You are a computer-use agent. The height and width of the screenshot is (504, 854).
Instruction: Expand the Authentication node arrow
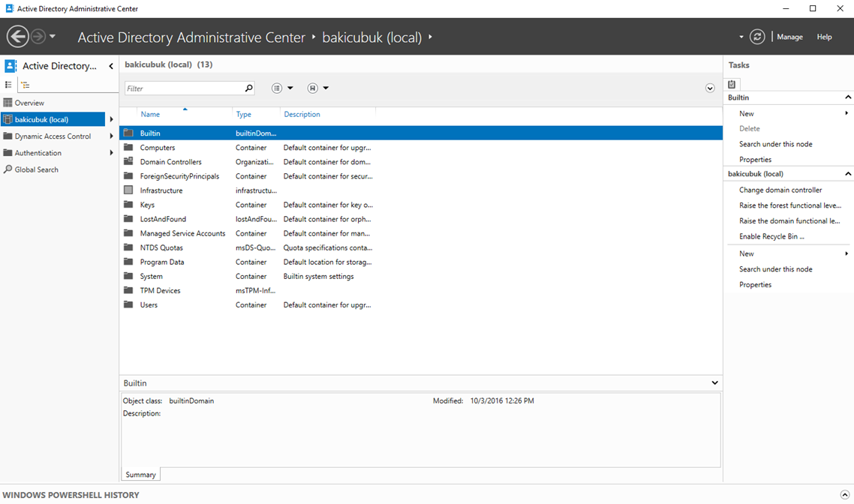point(111,153)
